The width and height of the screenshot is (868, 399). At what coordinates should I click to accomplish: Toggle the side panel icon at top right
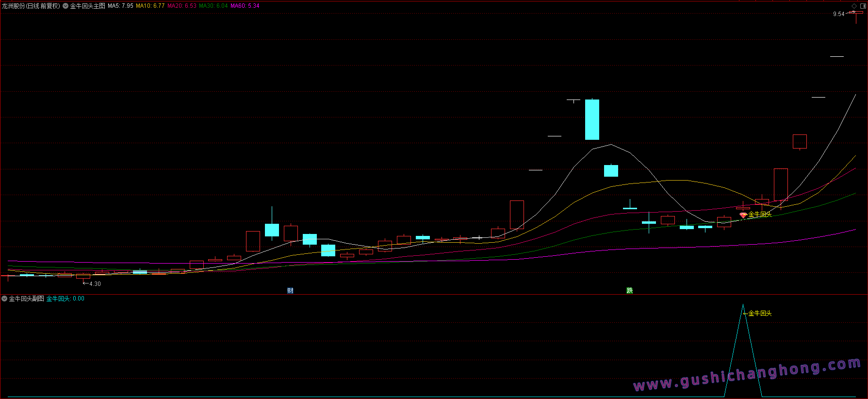tap(863, 6)
